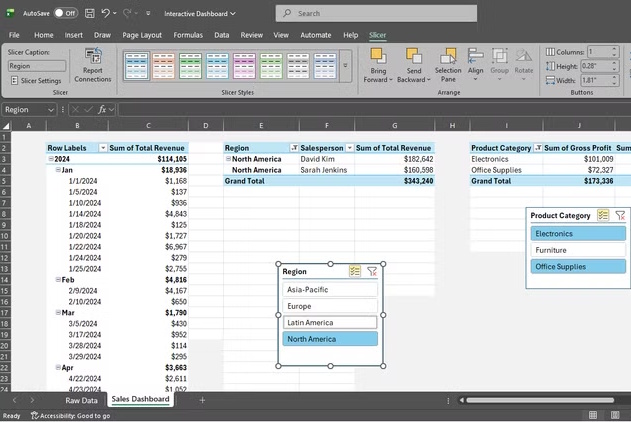Toggle Europe in Region slicer

click(x=330, y=306)
